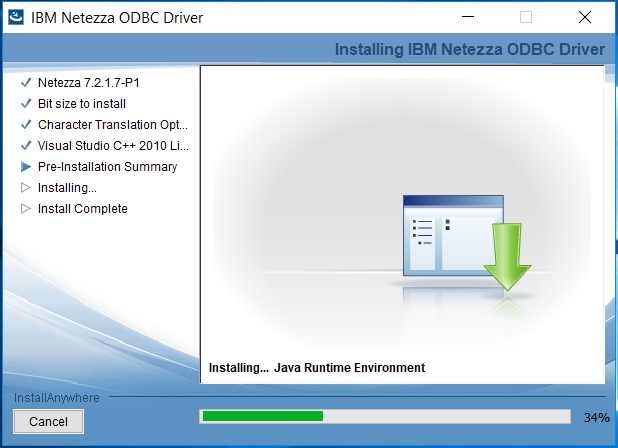The image size is (618, 448).
Task: Click the hollow arrow next to Installing... step
Action: [26, 188]
